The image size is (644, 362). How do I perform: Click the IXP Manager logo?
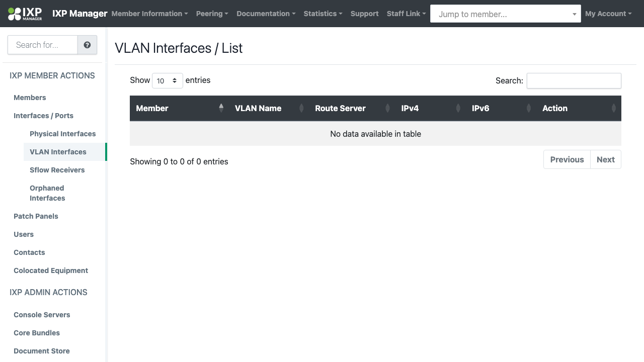(x=25, y=14)
